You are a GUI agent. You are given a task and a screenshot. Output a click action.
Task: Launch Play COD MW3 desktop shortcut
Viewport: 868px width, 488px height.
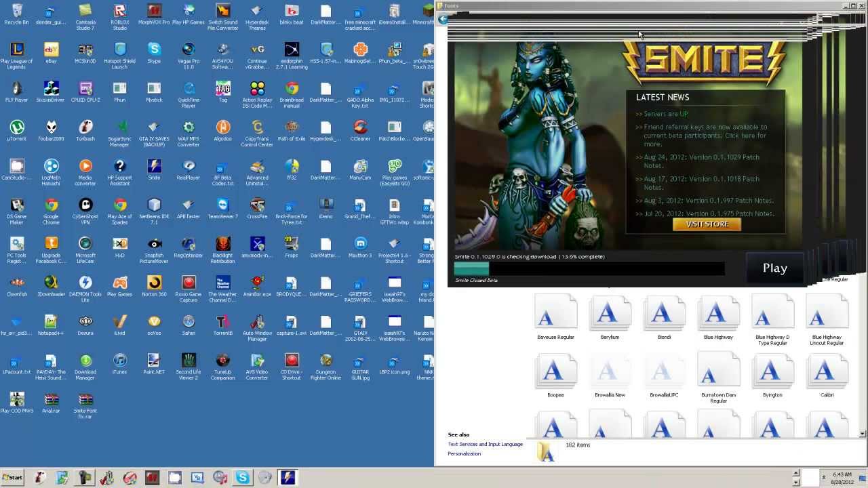pyautogui.click(x=16, y=403)
